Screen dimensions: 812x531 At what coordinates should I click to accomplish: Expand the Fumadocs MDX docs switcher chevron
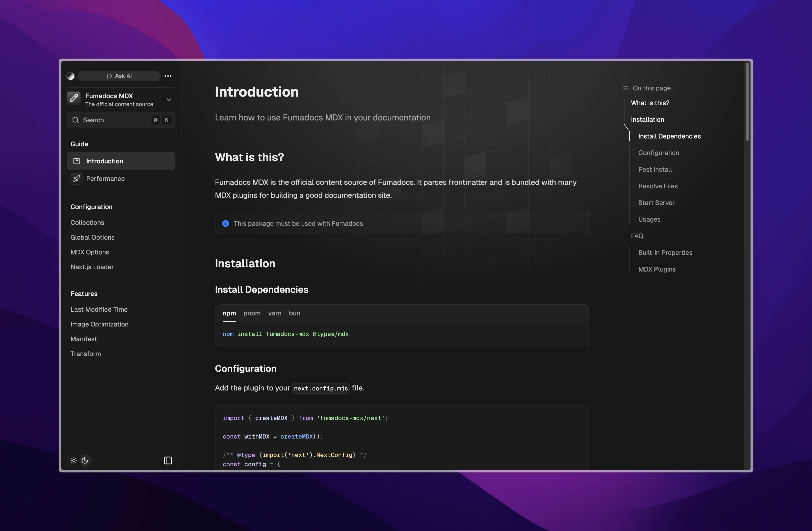pos(169,99)
